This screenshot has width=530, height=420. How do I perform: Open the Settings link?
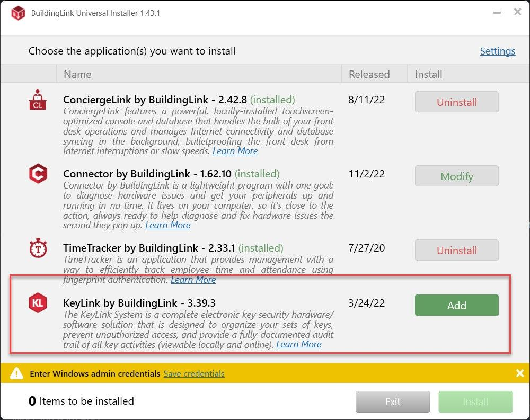[x=498, y=51]
